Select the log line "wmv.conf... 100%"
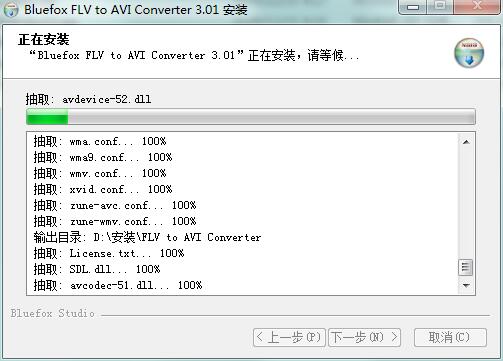Screen dimensions: 503x361 (100, 173)
